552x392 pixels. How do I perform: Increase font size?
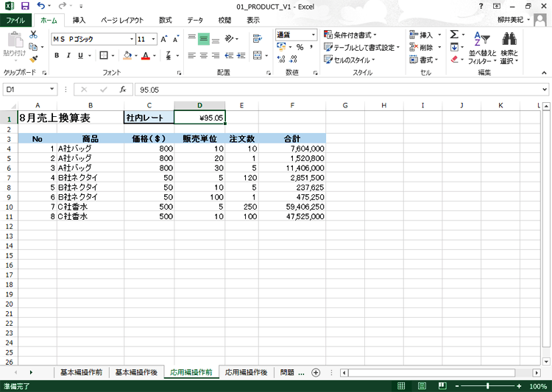tap(163, 39)
